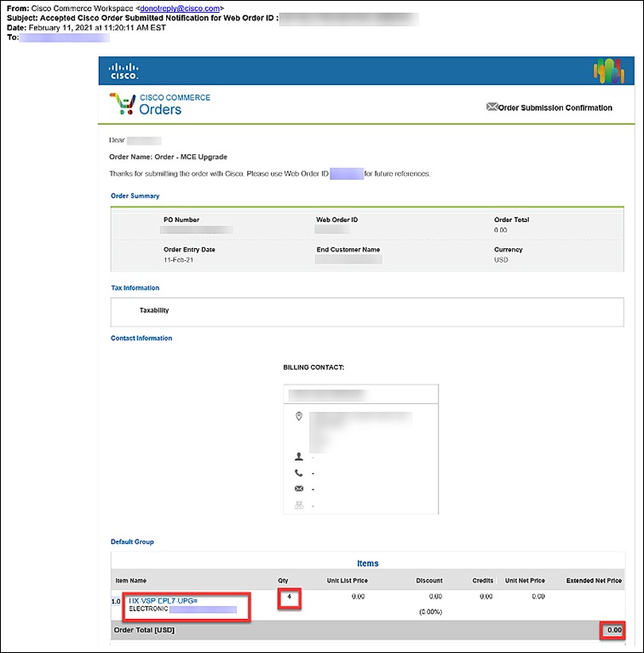Click the Cisco Commerce shopping cart icon
Viewport: 644px width, 653px height.
click(123, 104)
